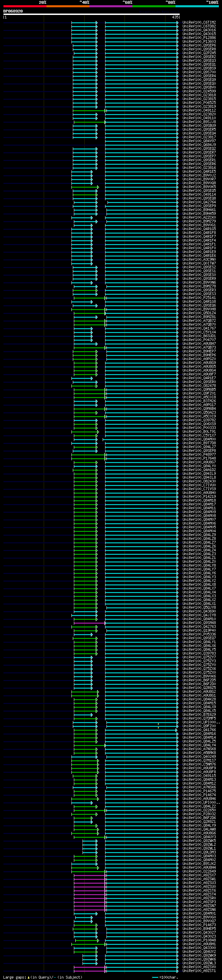
Task: Select hit label UniRef100_B9SJK2
Action: pyautogui.click(x=199, y=864)
